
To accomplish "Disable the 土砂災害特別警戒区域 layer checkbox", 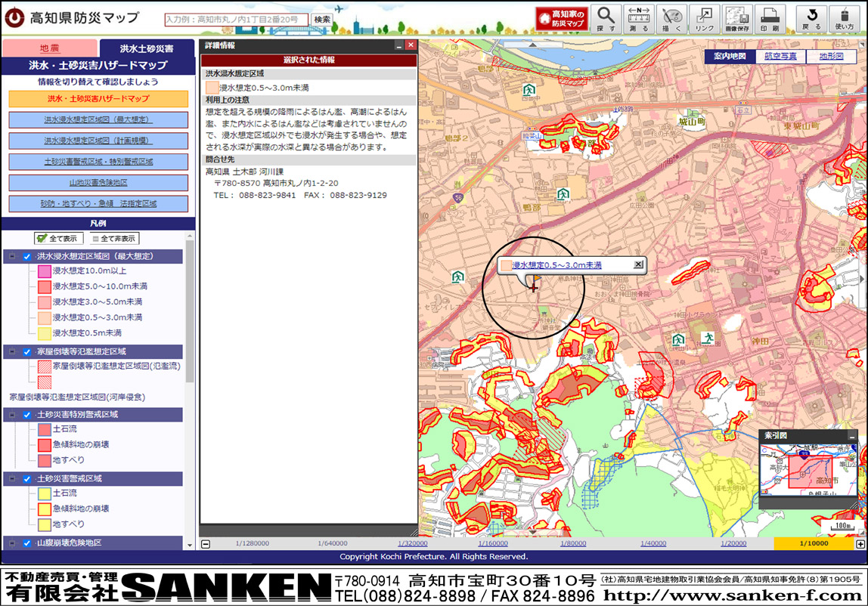I will (27, 415).
